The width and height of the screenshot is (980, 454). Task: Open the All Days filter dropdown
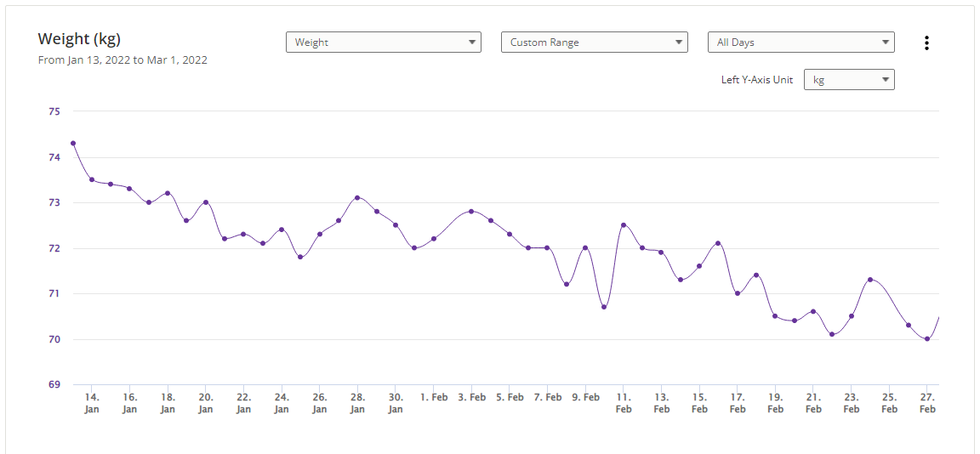pos(801,43)
